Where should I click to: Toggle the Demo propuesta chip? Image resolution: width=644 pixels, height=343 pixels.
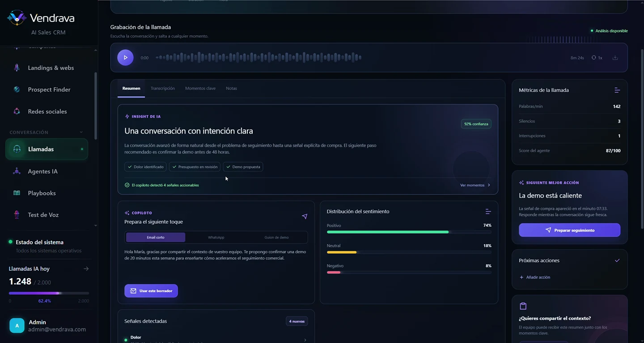click(243, 167)
